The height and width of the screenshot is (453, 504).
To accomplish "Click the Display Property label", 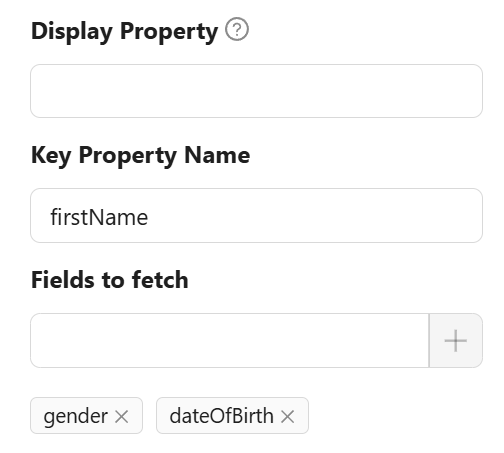I will [x=125, y=31].
